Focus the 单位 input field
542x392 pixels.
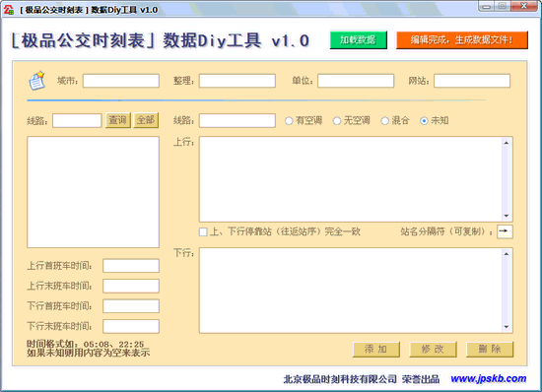tap(356, 81)
